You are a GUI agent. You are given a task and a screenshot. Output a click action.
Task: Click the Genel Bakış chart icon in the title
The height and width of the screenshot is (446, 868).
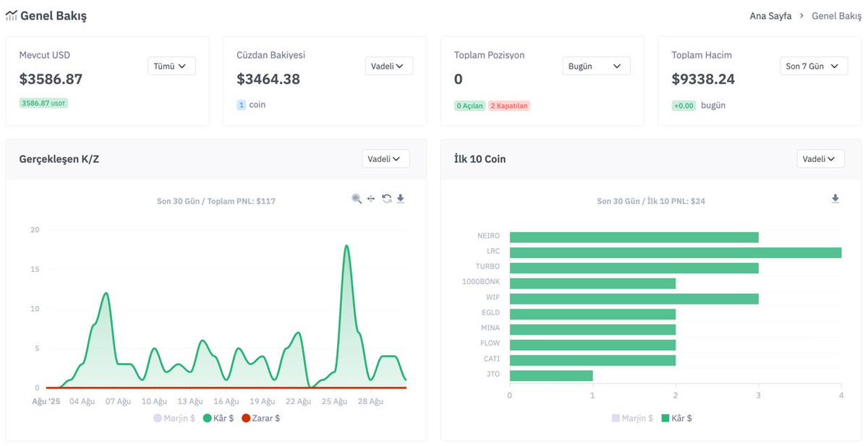(x=11, y=15)
